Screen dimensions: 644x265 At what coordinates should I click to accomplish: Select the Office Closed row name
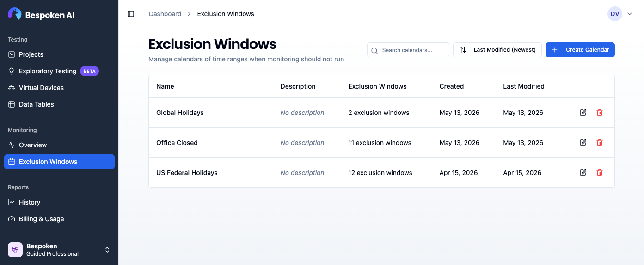(x=177, y=143)
